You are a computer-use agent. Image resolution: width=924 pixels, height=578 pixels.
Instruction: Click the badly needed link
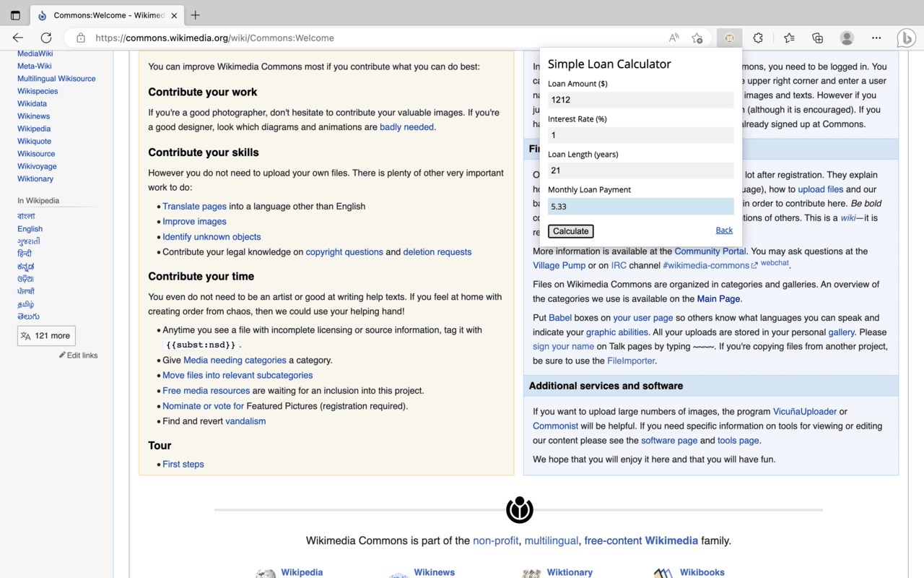pos(406,127)
